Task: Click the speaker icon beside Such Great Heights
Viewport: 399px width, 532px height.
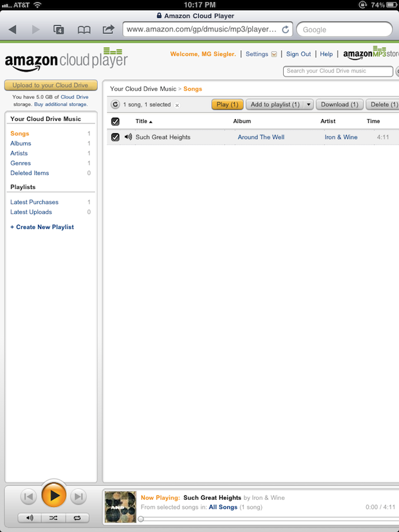Action: coord(128,137)
